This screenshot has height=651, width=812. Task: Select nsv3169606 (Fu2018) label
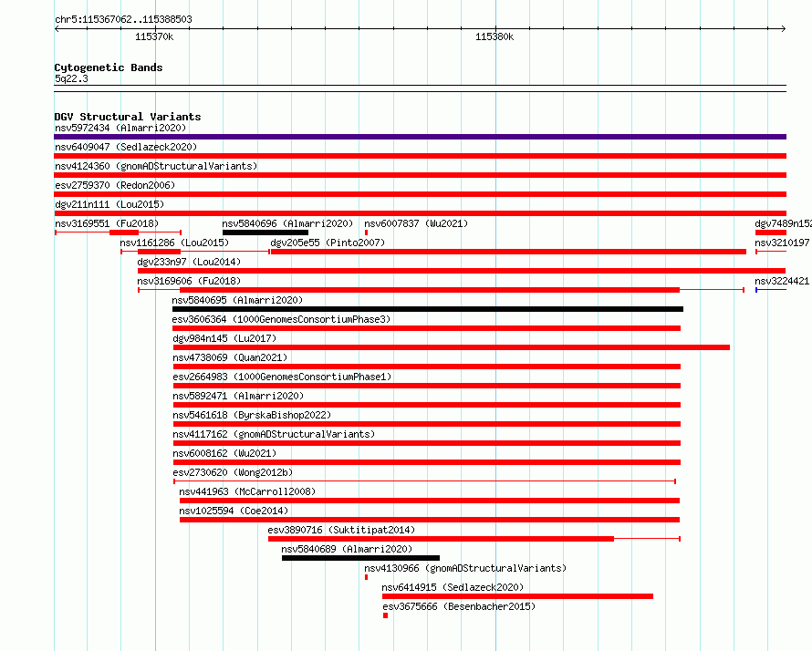point(189,281)
